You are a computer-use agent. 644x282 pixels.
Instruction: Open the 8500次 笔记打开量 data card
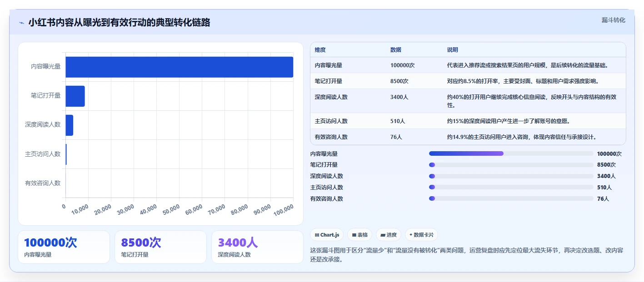pyautogui.click(x=160, y=247)
